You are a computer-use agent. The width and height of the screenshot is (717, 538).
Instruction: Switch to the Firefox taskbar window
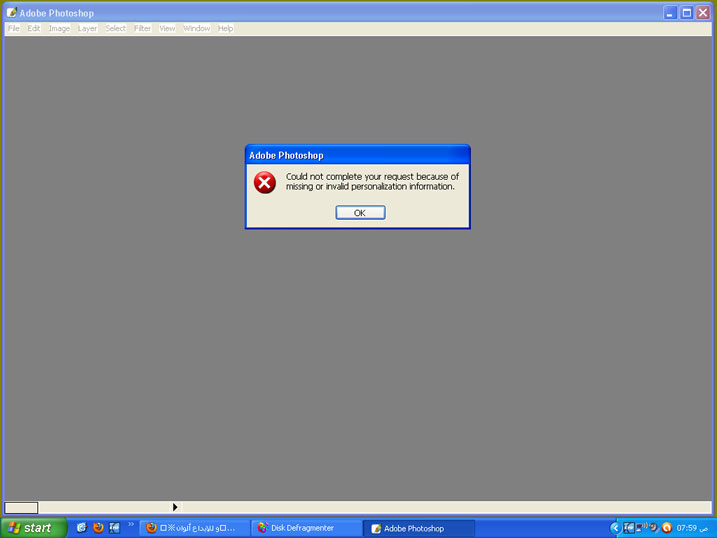(x=191, y=528)
